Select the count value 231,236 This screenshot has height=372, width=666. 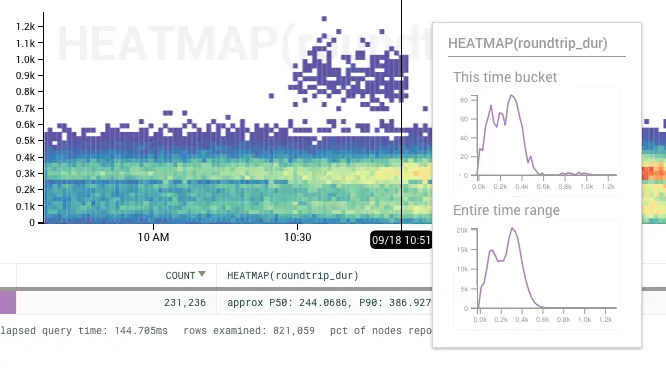(x=185, y=303)
